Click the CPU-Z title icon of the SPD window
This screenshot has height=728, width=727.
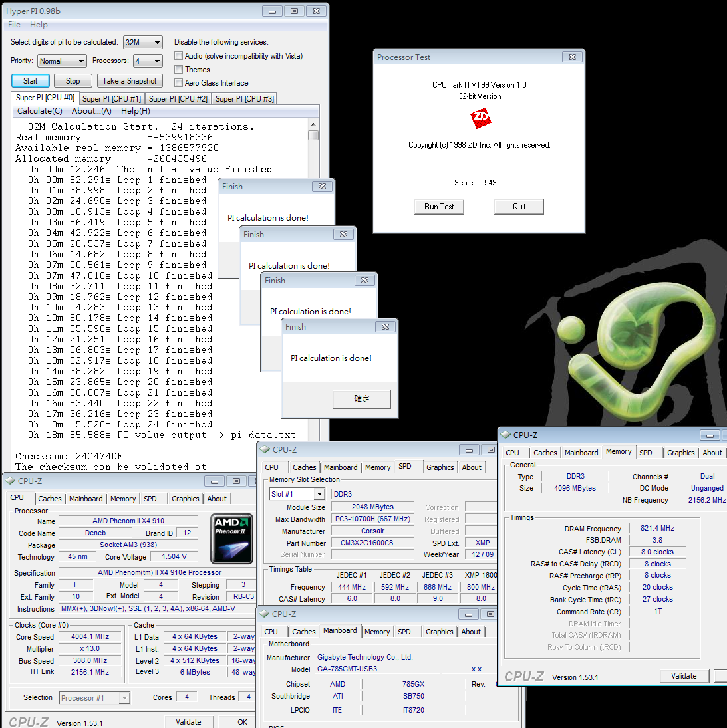tap(265, 449)
